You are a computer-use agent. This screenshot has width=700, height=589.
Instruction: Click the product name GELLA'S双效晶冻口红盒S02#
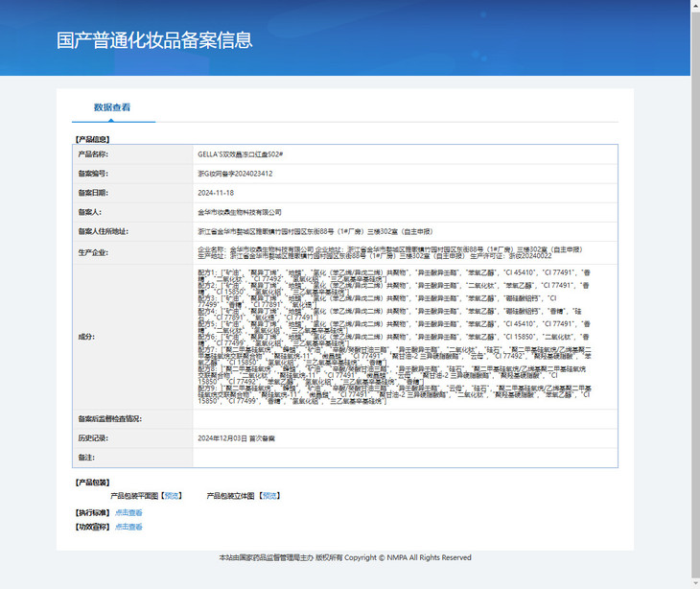click(x=240, y=154)
